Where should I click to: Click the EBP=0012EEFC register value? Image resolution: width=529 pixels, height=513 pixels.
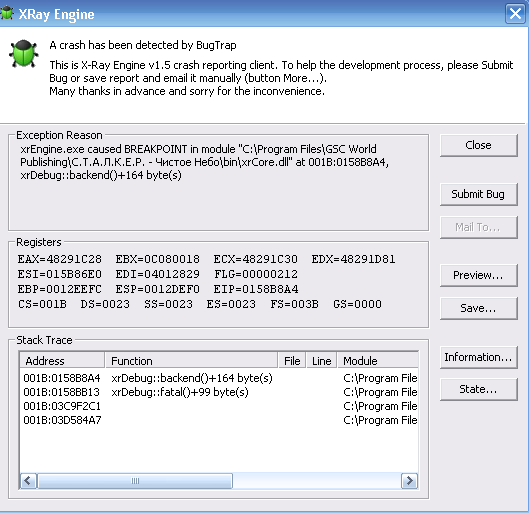(x=60, y=289)
